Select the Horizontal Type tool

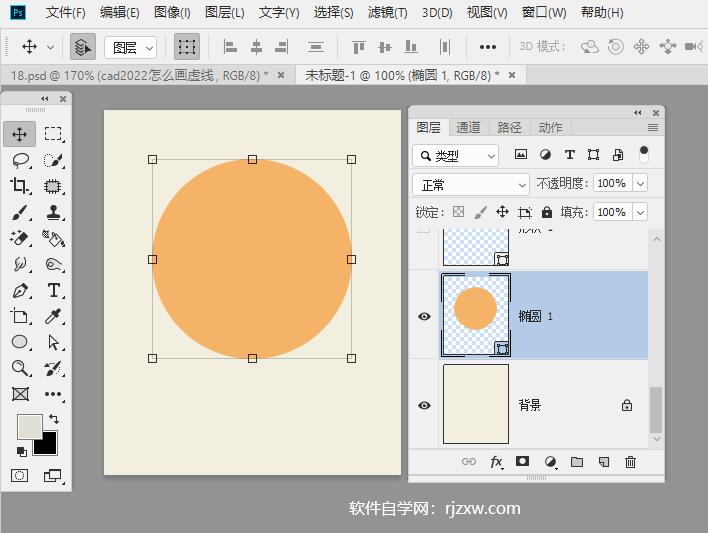(54, 291)
